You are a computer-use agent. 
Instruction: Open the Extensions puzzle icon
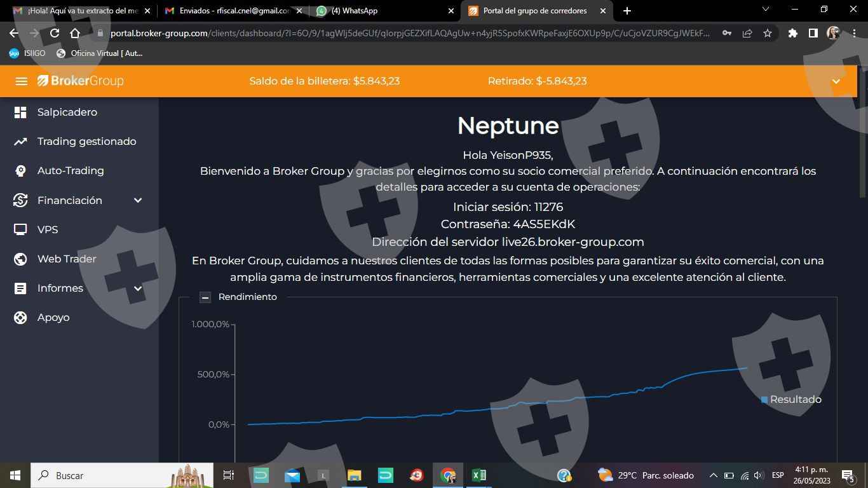tap(792, 33)
